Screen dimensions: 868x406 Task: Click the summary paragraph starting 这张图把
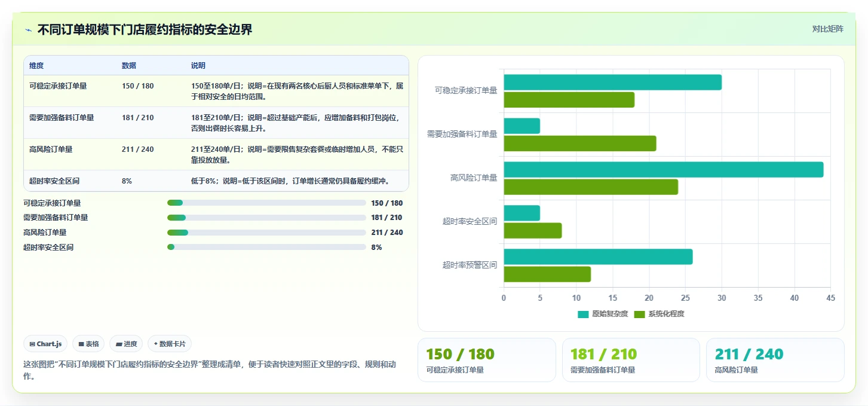tap(209, 370)
